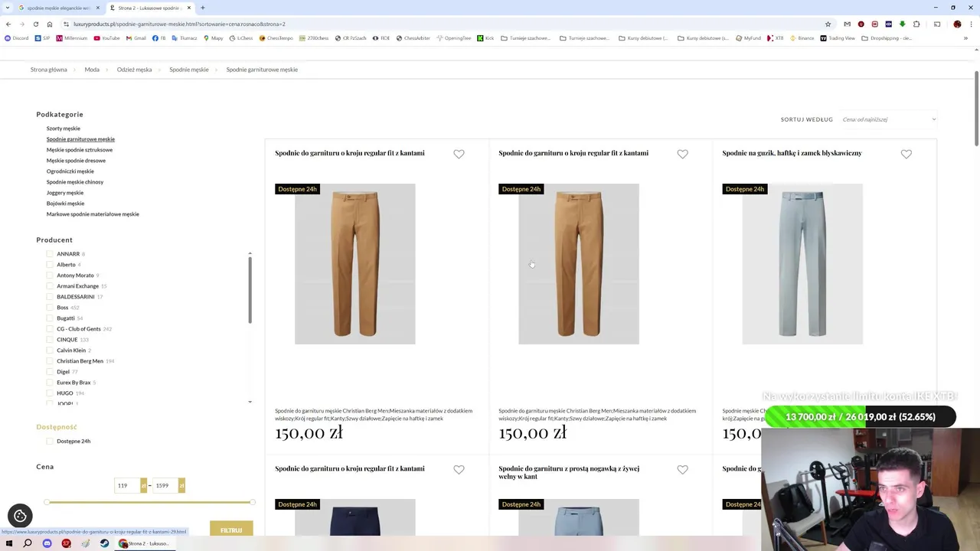Click price slider minimum handle

point(47,502)
